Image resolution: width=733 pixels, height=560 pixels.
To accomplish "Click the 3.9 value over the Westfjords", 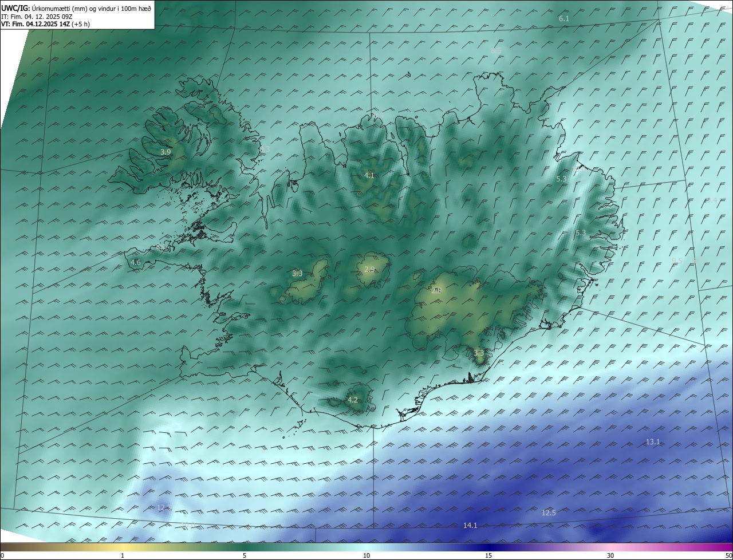I will point(165,152).
